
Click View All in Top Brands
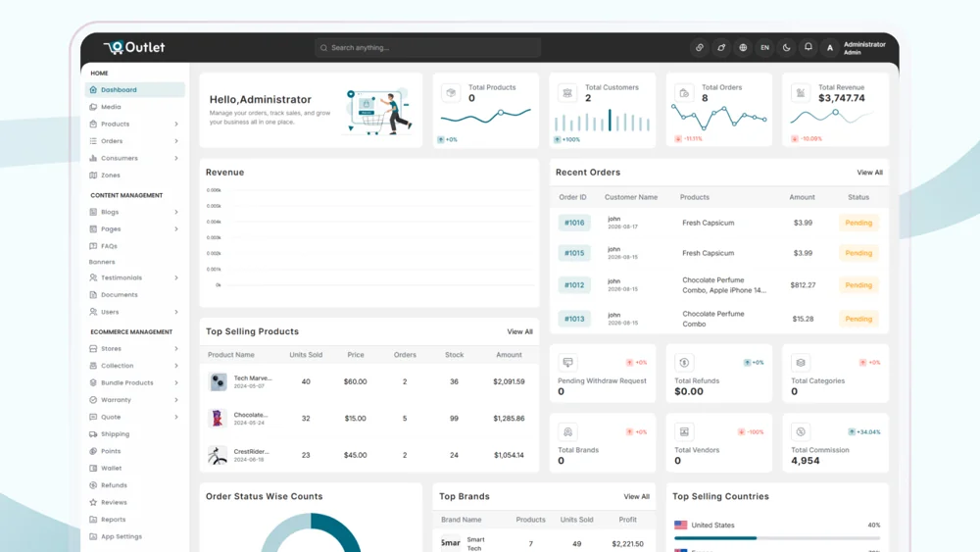(x=636, y=496)
